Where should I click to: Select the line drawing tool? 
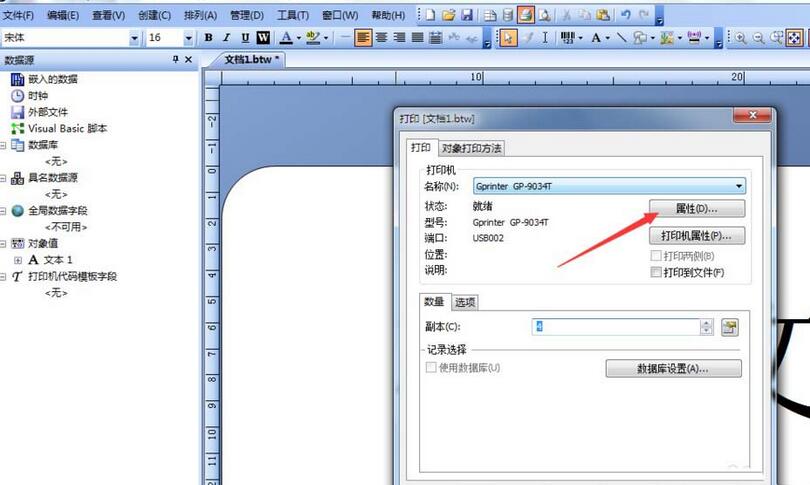[621, 38]
